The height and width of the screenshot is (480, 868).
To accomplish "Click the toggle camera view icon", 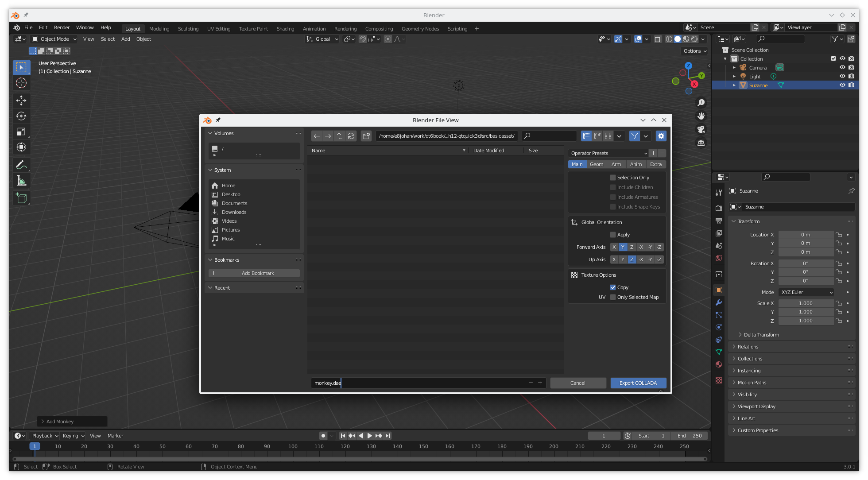I will pyautogui.click(x=701, y=129).
